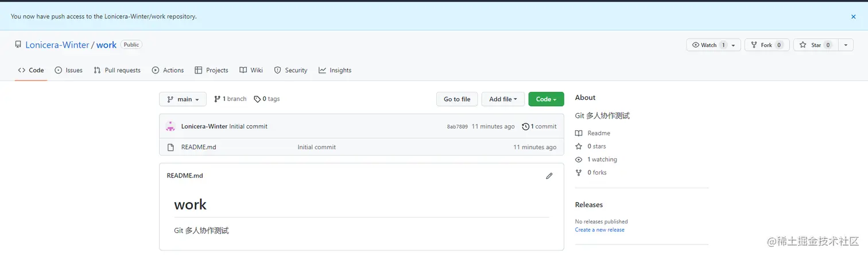Open the README.md file in the file list
868x256 pixels.
pyautogui.click(x=199, y=147)
